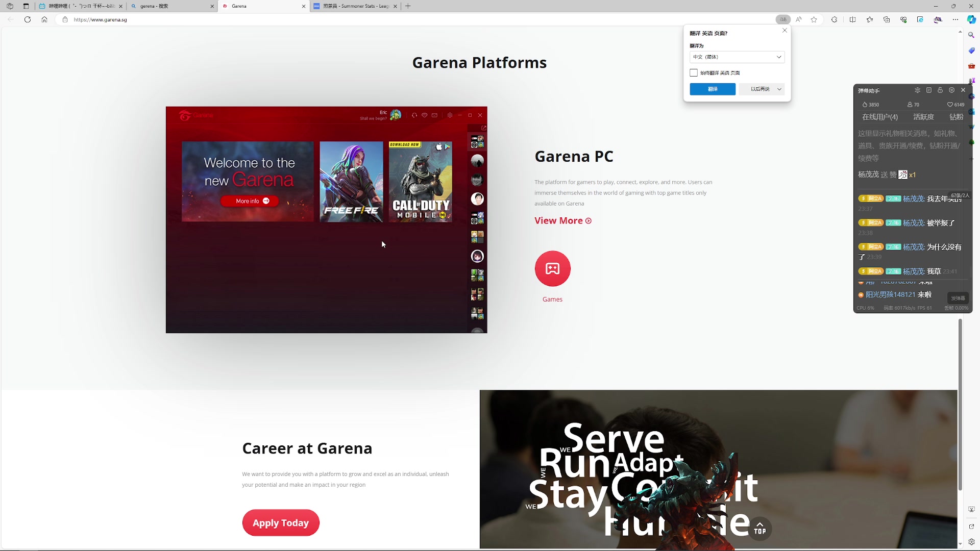Screen dimensions: 980x551
Task: Click the Games label link
Action: coord(552,299)
